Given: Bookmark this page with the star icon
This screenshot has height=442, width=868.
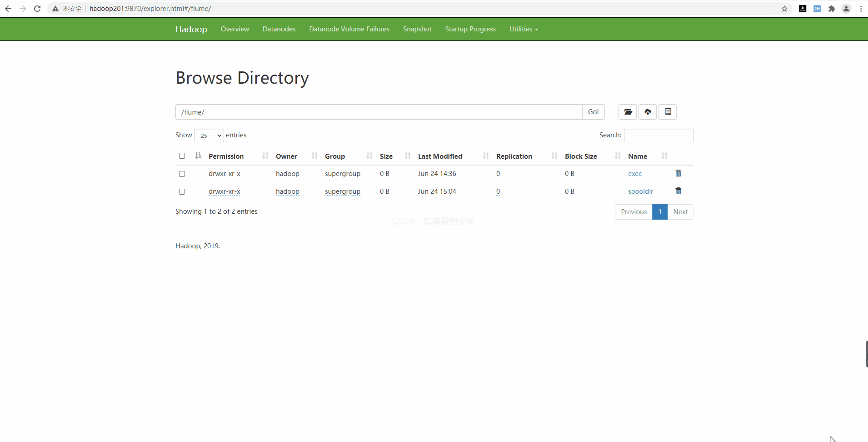Looking at the screenshot, I should 784,9.
